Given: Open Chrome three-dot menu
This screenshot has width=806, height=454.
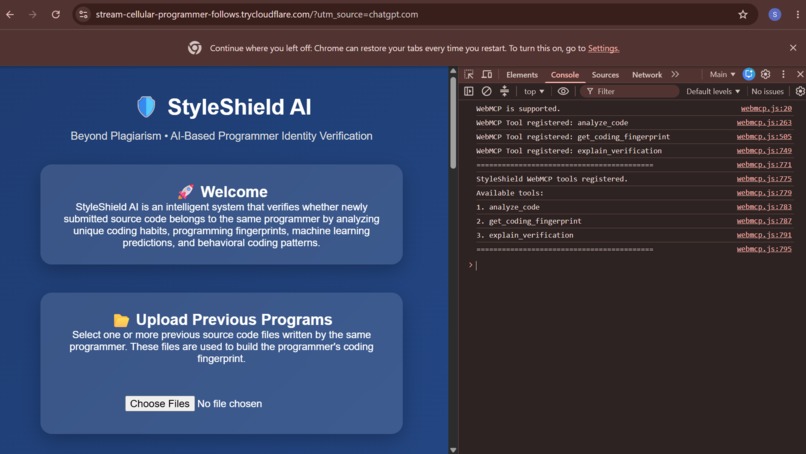Looking at the screenshot, I should 797,14.
